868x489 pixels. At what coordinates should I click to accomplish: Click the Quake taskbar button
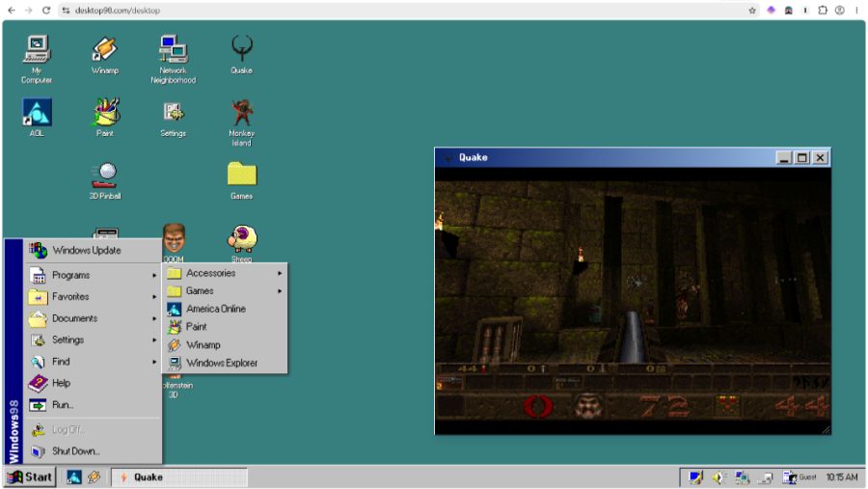[x=179, y=476]
